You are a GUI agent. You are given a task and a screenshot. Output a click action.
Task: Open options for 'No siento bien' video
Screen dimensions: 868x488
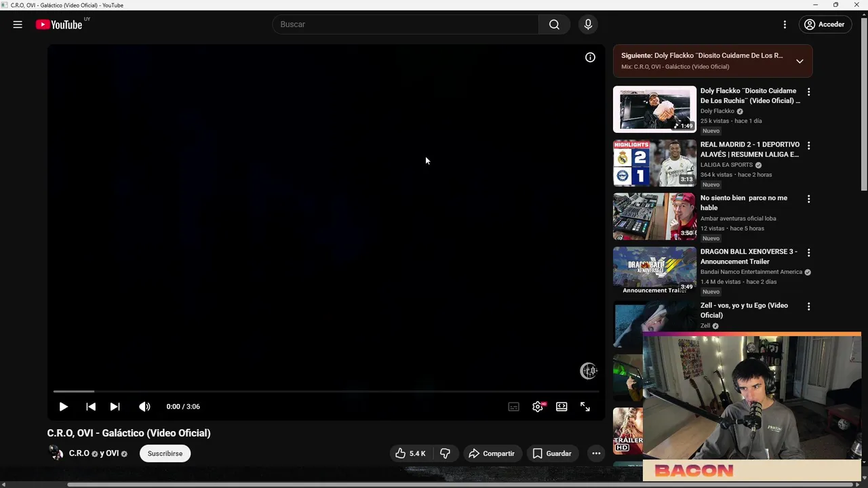point(808,199)
